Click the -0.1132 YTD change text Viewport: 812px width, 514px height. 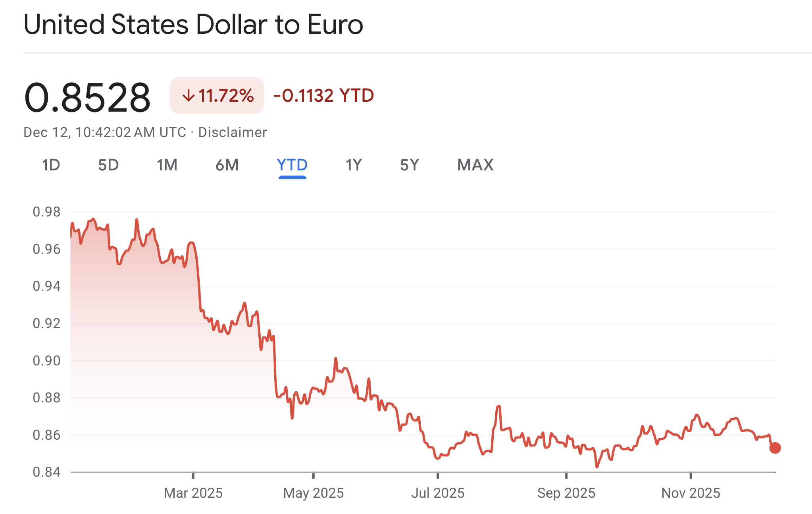pyautogui.click(x=324, y=96)
